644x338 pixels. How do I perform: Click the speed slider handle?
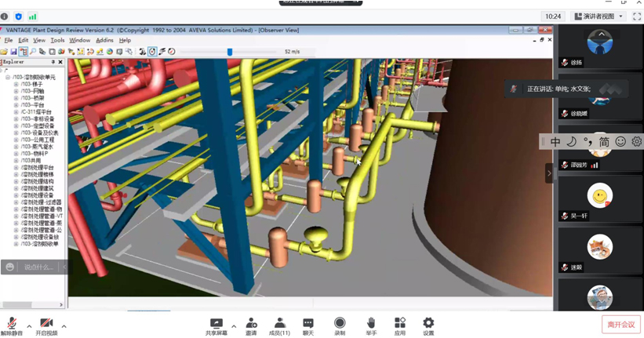click(230, 52)
